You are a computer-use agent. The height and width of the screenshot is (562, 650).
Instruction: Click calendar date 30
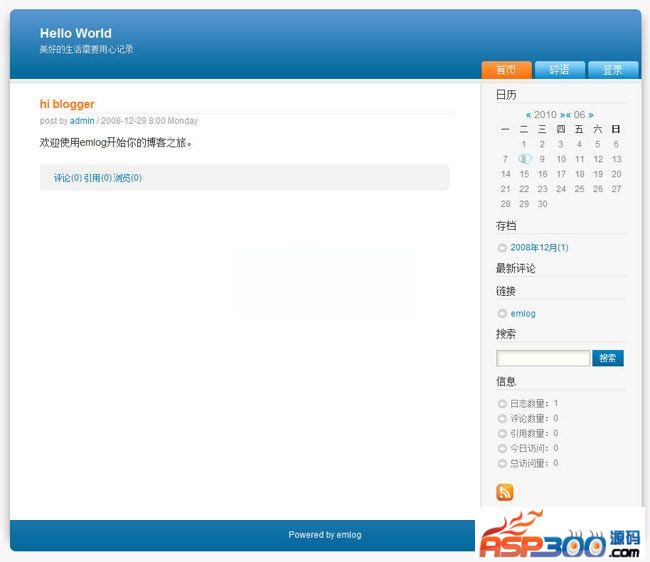click(542, 204)
